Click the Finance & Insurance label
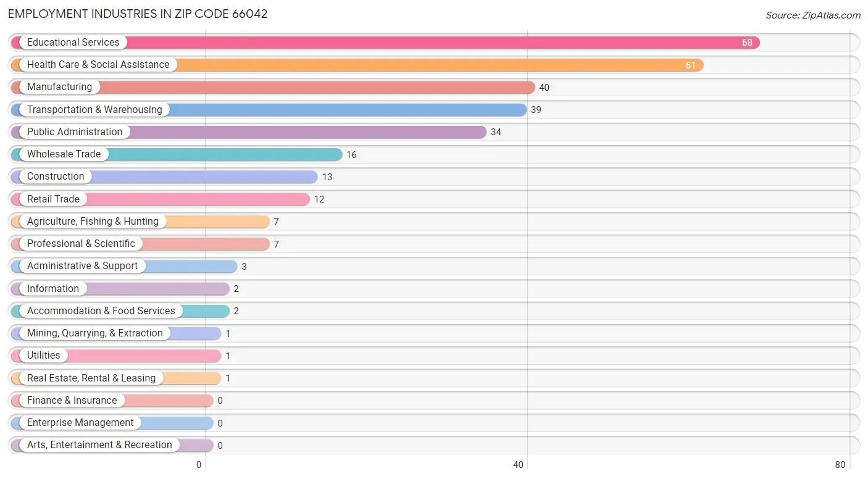 (x=72, y=401)
